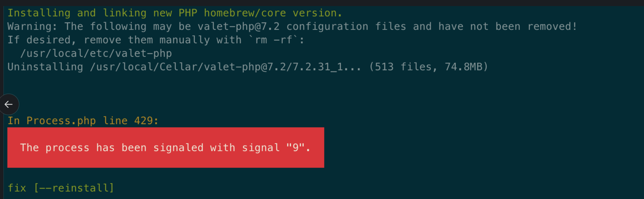Click the word "removed!" in warning
Screen dimensions: 644x199
click(x=552, y=27)
